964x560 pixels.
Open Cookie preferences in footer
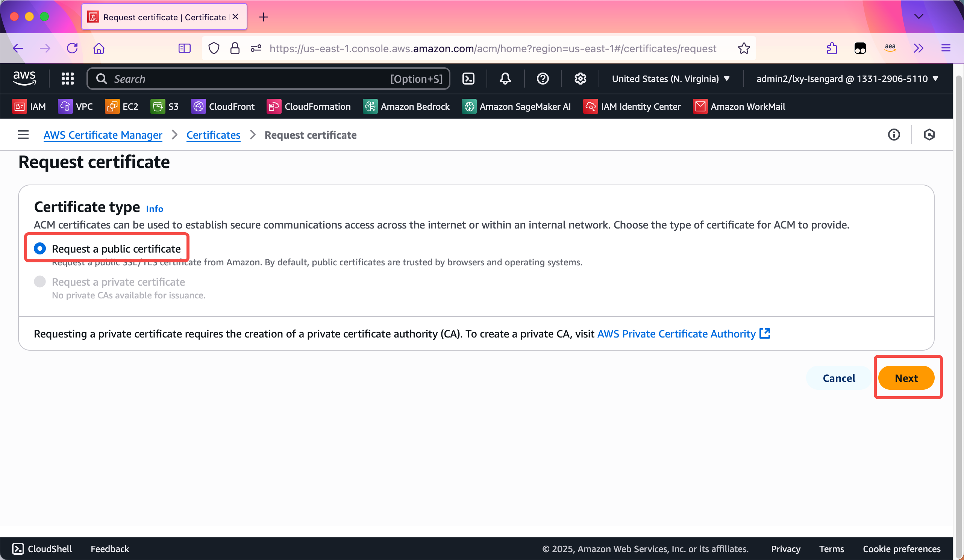pos(902,549)
